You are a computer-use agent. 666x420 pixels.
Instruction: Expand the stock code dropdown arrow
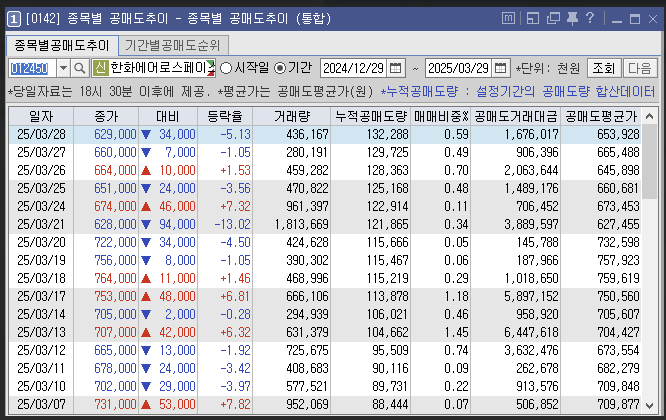(63, 68)
